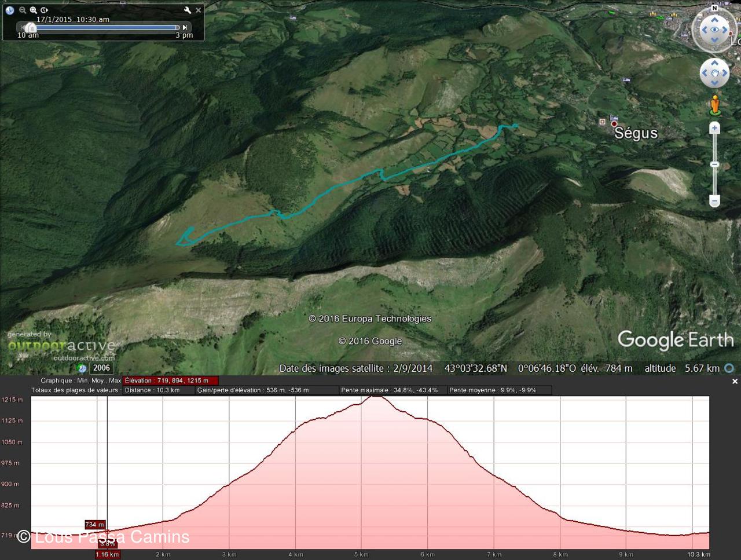Pan map down with move joystick
741x560 pixels.
(714, 83)
